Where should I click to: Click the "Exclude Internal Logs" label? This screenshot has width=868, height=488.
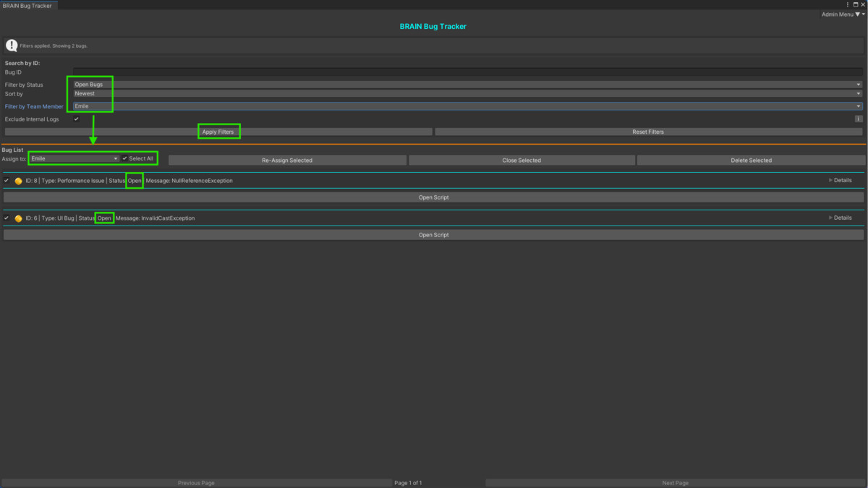point(32,119)
